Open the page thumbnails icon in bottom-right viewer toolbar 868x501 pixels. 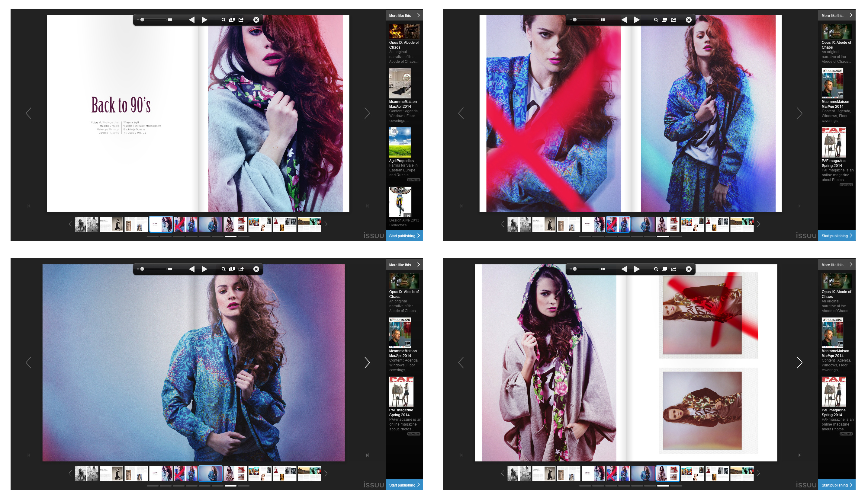pos(664,269)
